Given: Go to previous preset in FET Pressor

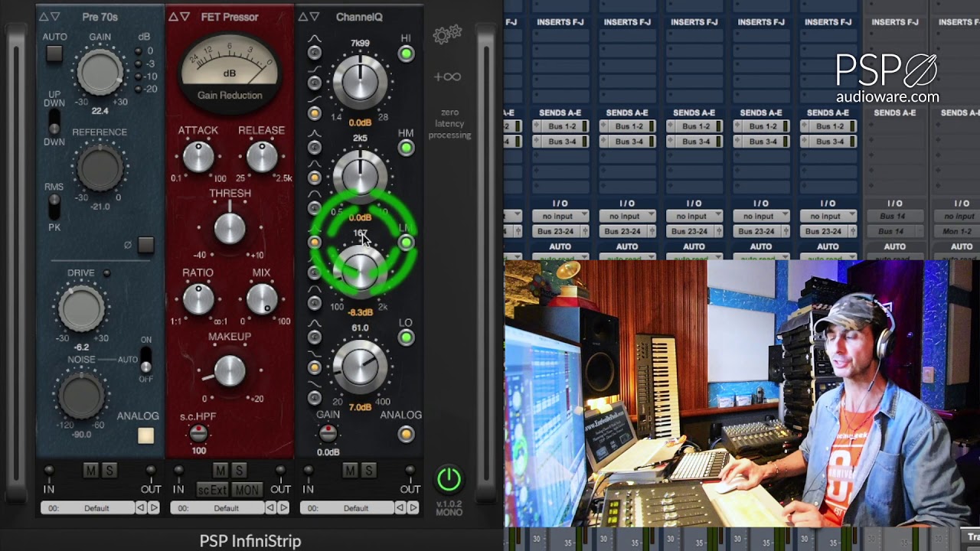Looking at the screenshot, I should click(x=269, y=507).
